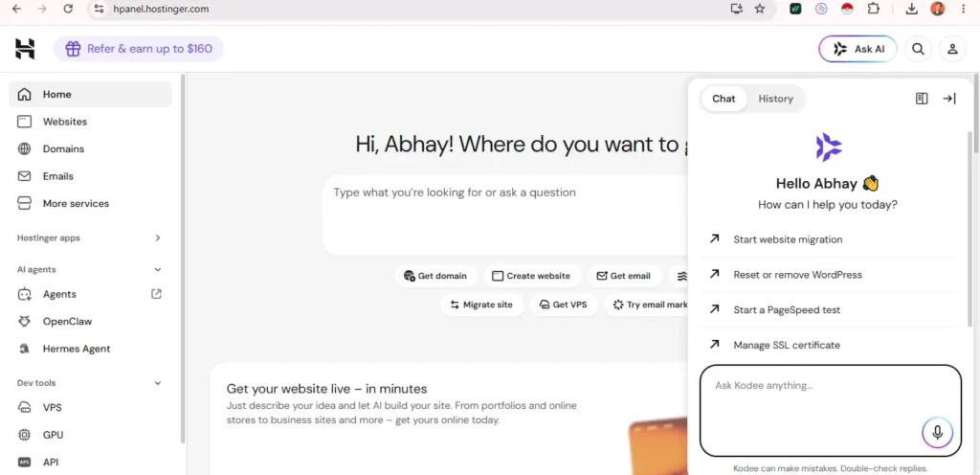The height and width of the screenshot is (475, 980).
Task: Expand the Hostinger apps section
Action: tap(89, 238)
